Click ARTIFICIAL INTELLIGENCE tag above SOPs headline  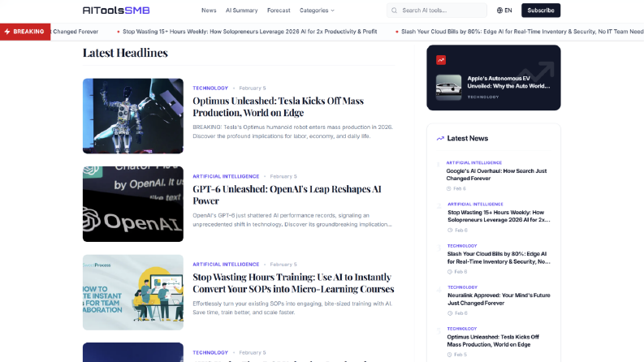[226, 265]
